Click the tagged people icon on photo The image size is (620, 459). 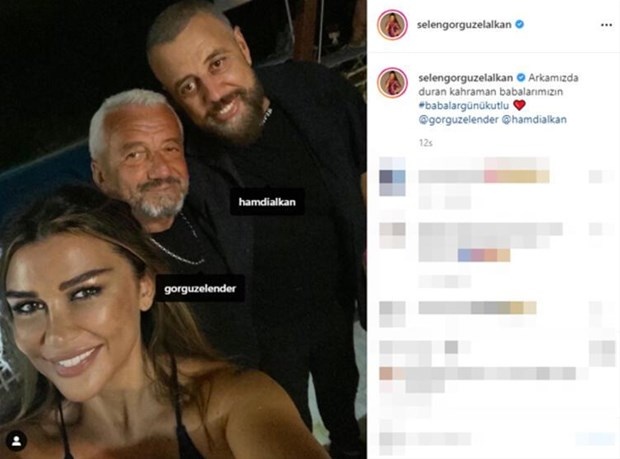(16, 441)
